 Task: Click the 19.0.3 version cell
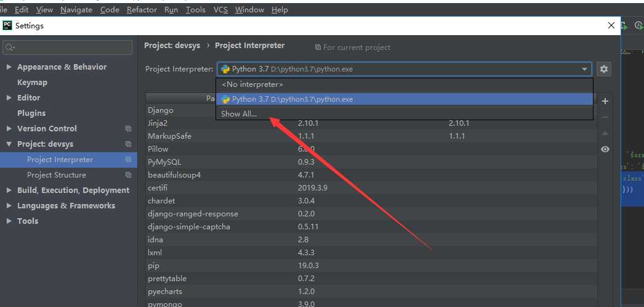[x=308, y=266]
